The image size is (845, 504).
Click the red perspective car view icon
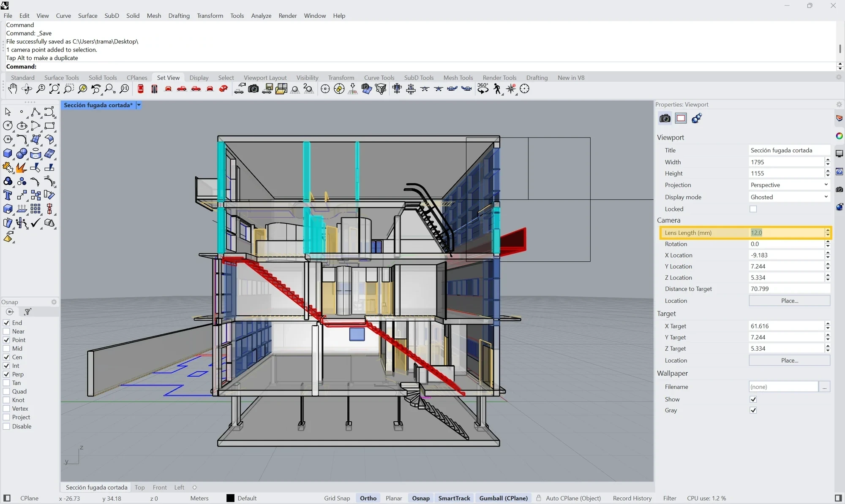(x=224, y=89)
